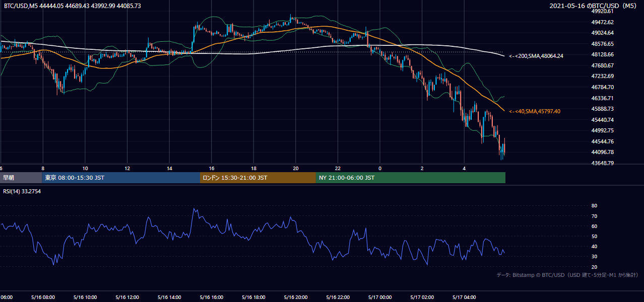Screen dimensions: 644x302
Task: Click the 5/16 10:00 time label
Action: click(85, 297)
